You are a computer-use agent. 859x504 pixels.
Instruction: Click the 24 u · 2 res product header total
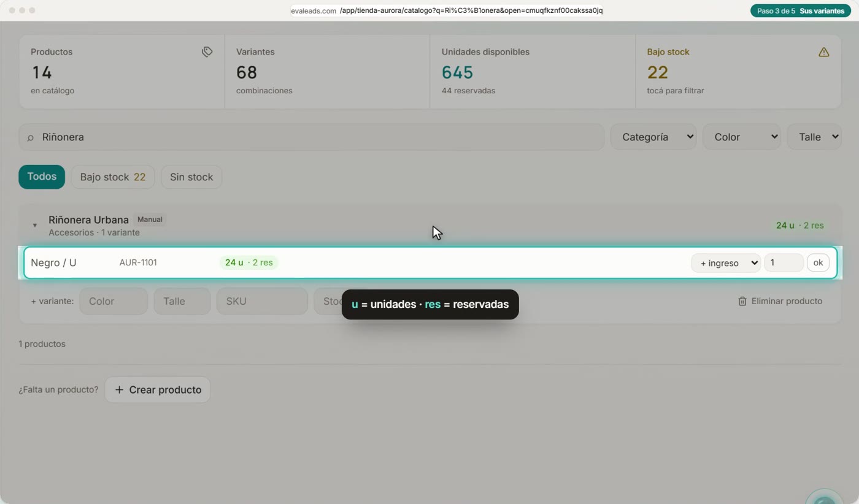point(800,226)
